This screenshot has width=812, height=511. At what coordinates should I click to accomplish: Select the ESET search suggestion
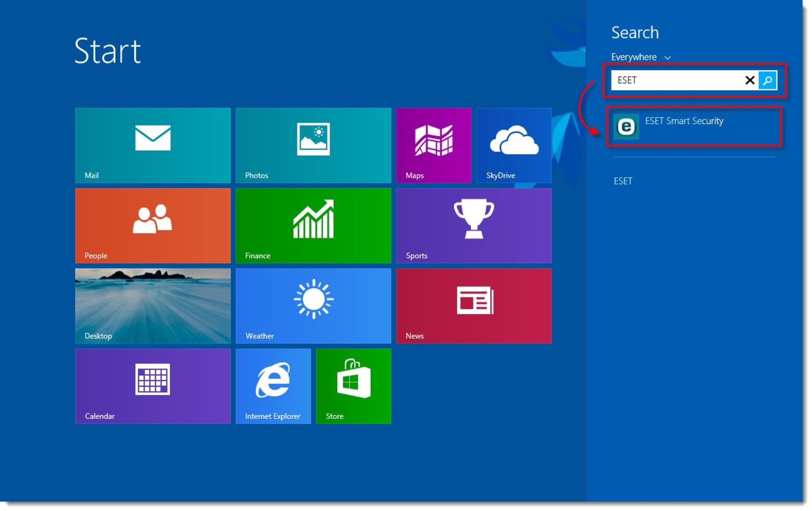pyautogui.click(x=623, y=181)
